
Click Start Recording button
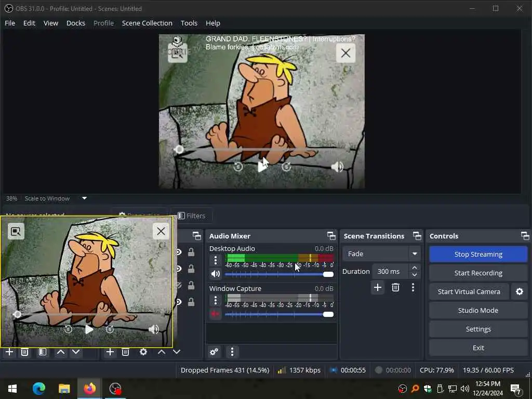pyautogui.click(x=478, y=273)
